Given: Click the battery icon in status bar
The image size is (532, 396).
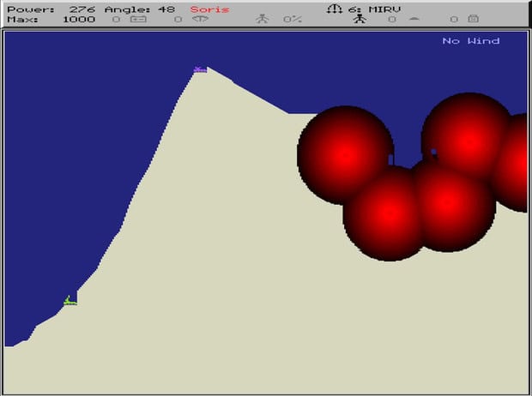Looking at the screenshot, I should coord(137,19).
